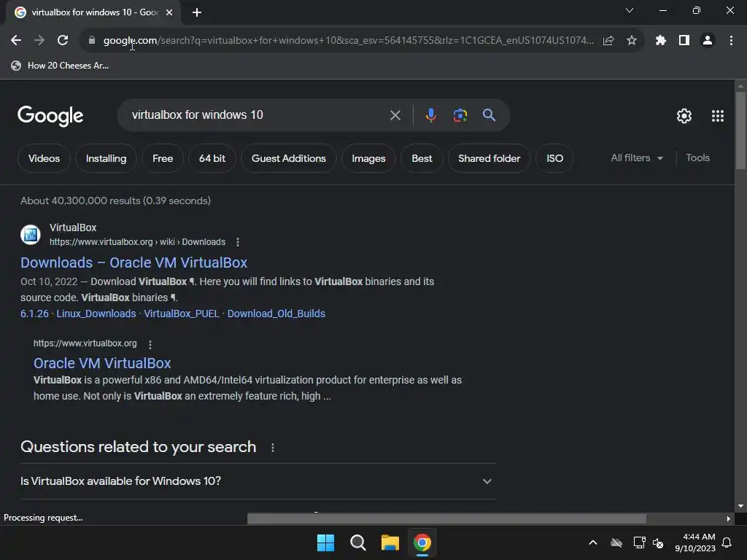
Task: Submit search with the magnifying glass icon
Action: pos(489,115)
